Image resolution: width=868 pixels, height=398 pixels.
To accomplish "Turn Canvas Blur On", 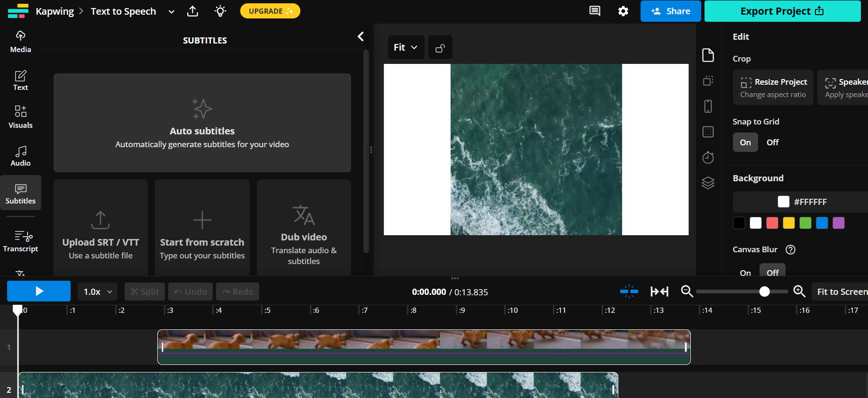I will (x=745, y=273).
